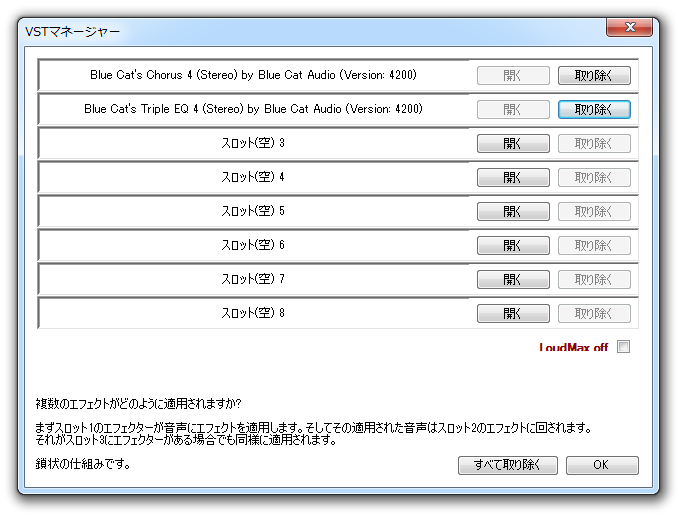The height and width of the screenshot is (516, 681).
Task: Click the 複数のエフェクトがどのように適用されますか? text
Action: (x=139, y=404)
